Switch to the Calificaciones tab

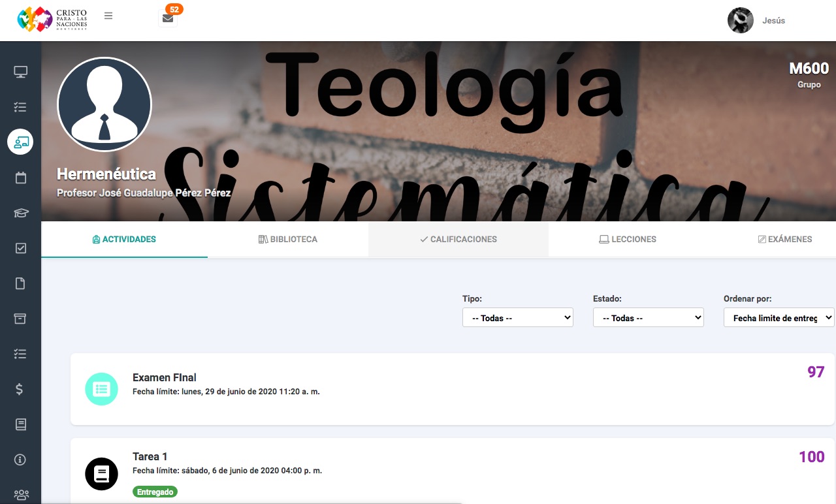(458, 240)
